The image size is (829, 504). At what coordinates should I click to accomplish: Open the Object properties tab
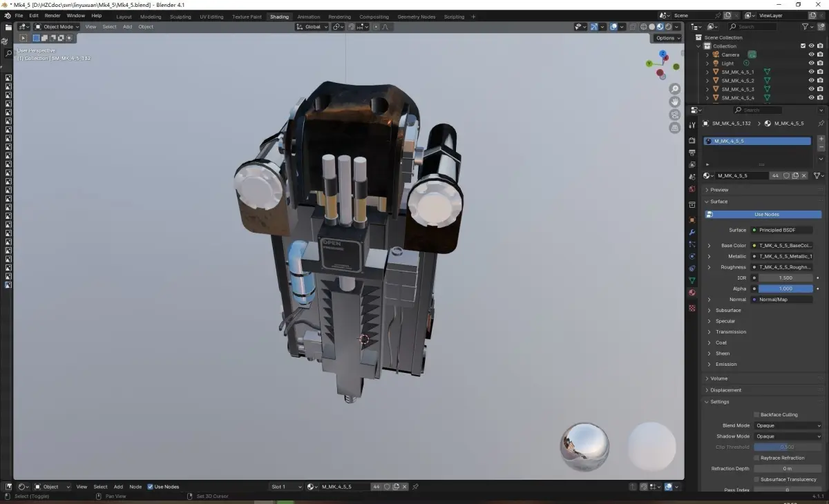(692, 220)
